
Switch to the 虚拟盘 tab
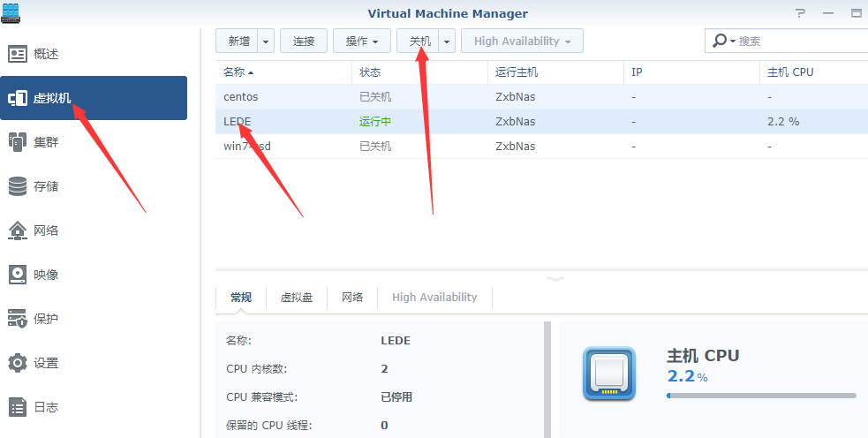[297, 298]
